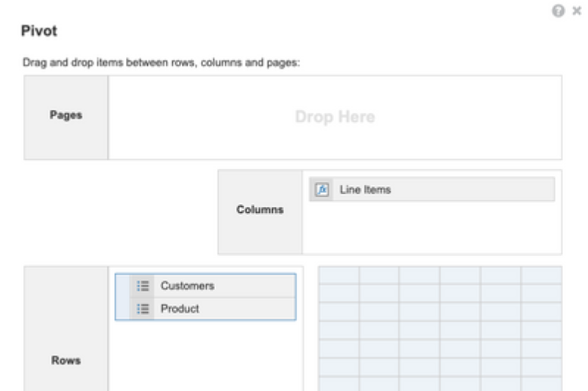Click the bottom-right visible preview grid cell
588x391 pixels.
541,383
